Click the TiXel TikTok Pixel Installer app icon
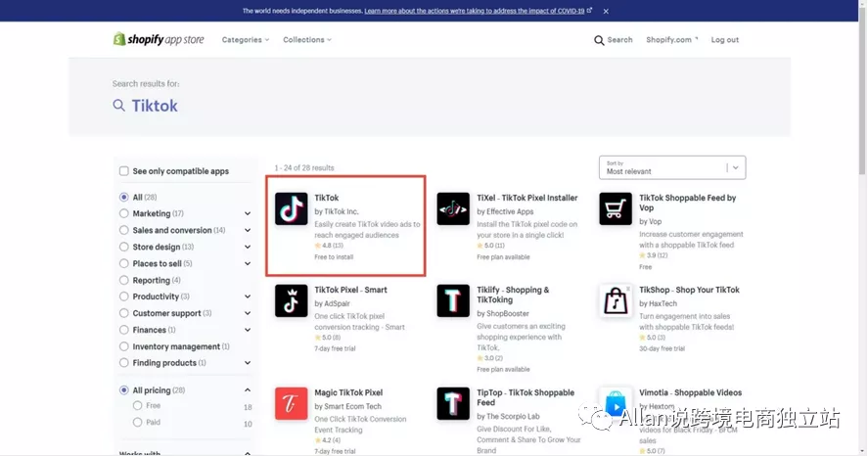Viewport: 868px width, 456px height. tap(453, 208)
